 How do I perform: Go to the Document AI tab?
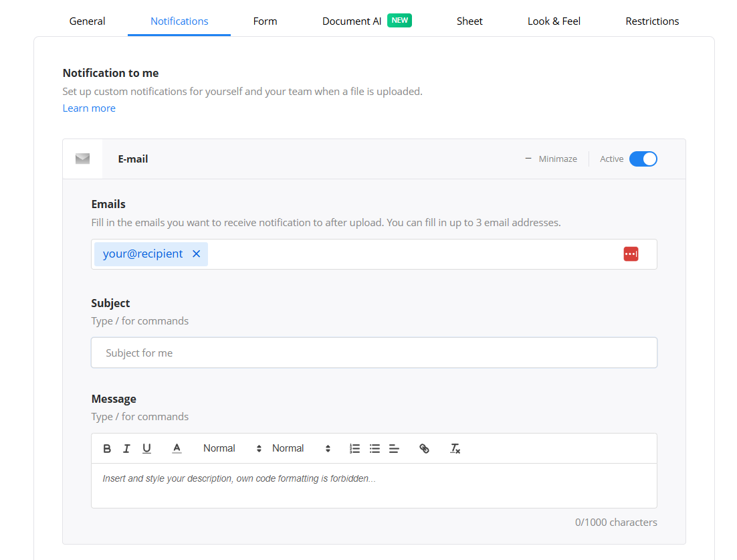pyautogui.click(x=352, y=21)
